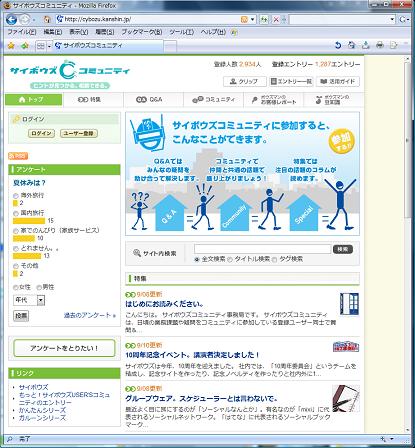
Task: Select the タグ検索 search radio option
Action: click(274, 259)
